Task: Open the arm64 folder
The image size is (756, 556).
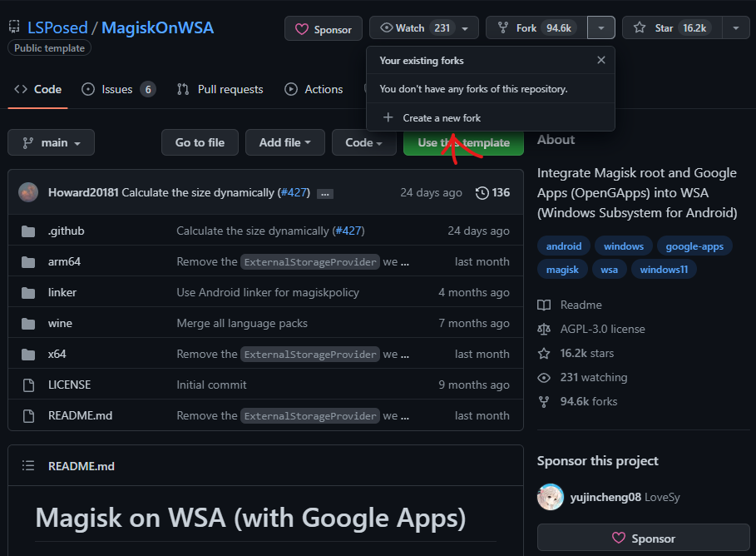Action: 64,261
